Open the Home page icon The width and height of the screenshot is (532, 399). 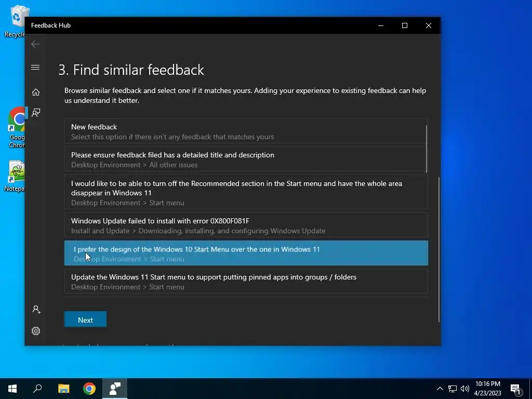click(36, 92)
